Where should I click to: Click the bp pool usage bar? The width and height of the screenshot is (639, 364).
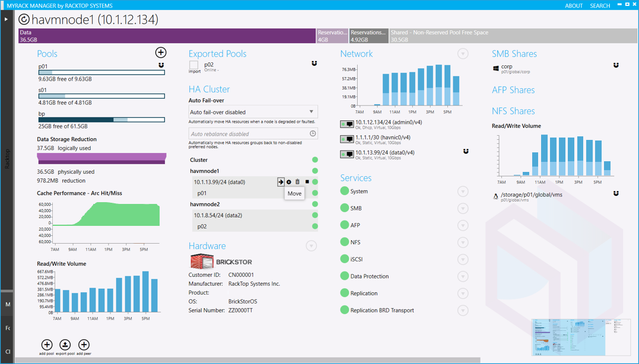(x=101, y=120)
